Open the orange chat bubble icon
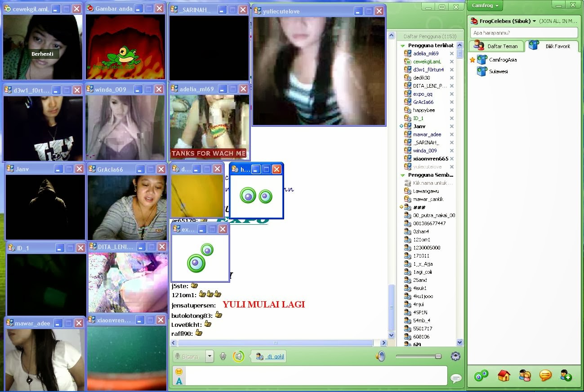This screenshot has height=392, width=584. pyautogui.click(x=545, y=375)
